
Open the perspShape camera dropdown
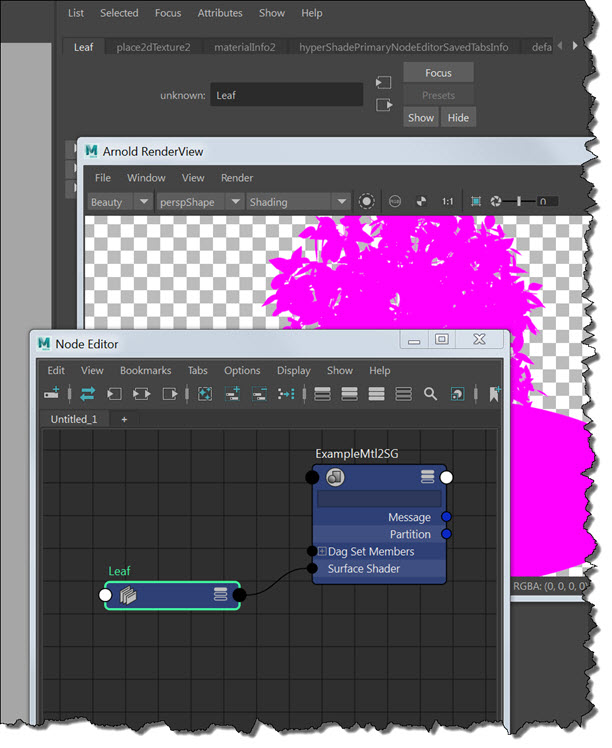tap(201, 202)
